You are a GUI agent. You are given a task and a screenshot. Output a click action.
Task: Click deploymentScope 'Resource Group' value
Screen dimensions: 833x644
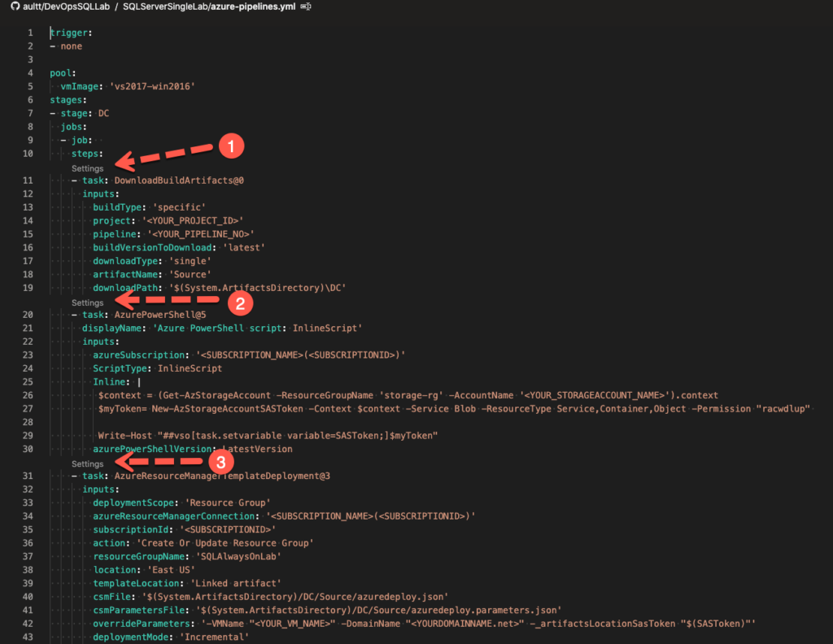(x=228, y=503)
